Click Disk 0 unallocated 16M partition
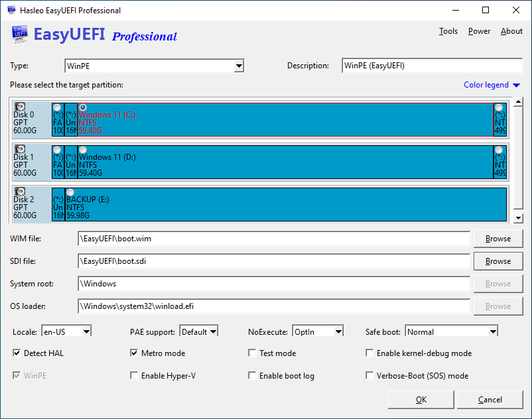 (x=71, y=119)
